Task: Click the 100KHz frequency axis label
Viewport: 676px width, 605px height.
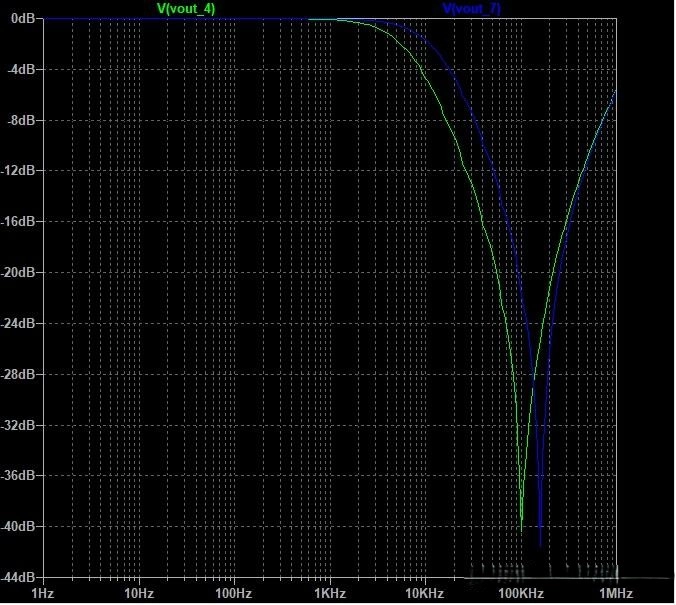Action: coord(520,593)
